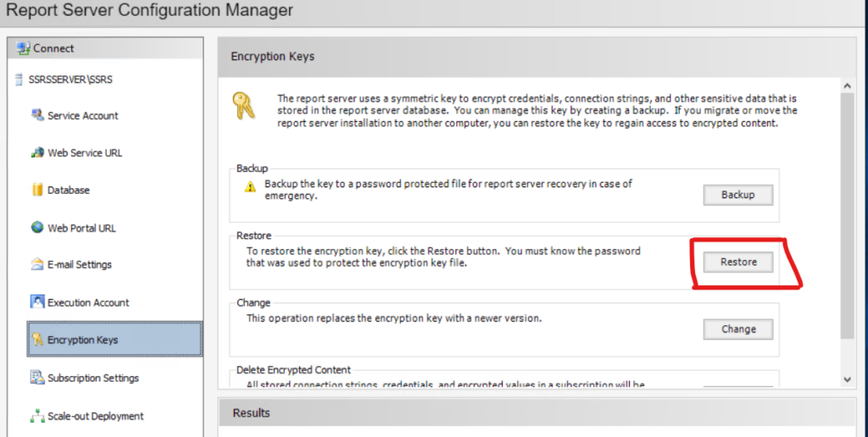Select Execution Account in sidebar
This screenshot has width=868, height=437.
pos(88,302)
